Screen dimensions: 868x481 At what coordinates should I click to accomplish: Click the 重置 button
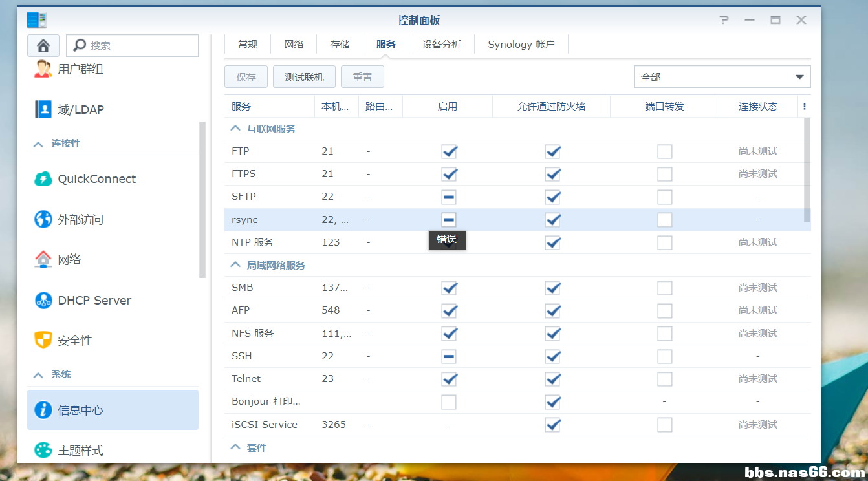tap(362, 77)
